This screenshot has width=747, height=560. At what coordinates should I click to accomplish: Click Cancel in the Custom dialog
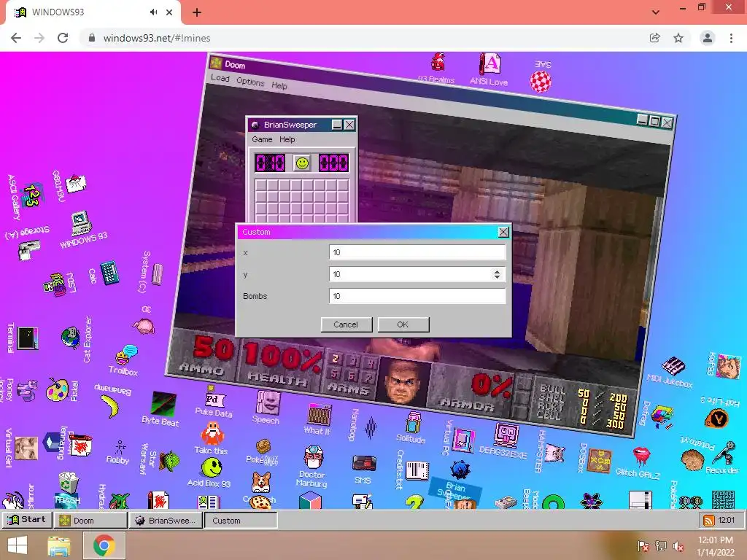[x=346, y=324]
